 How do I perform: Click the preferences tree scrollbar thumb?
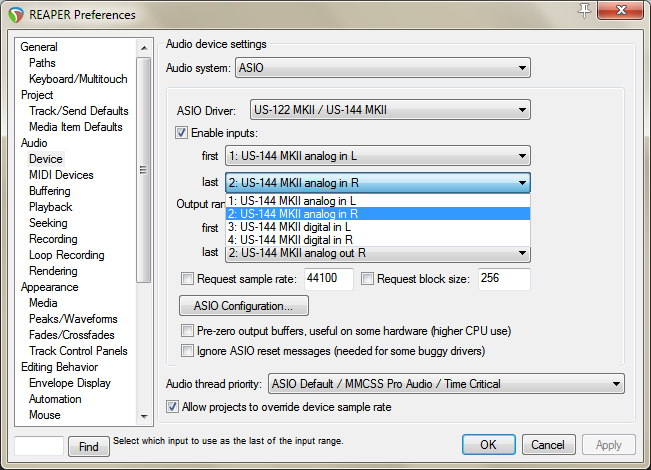tap(144, 170)
